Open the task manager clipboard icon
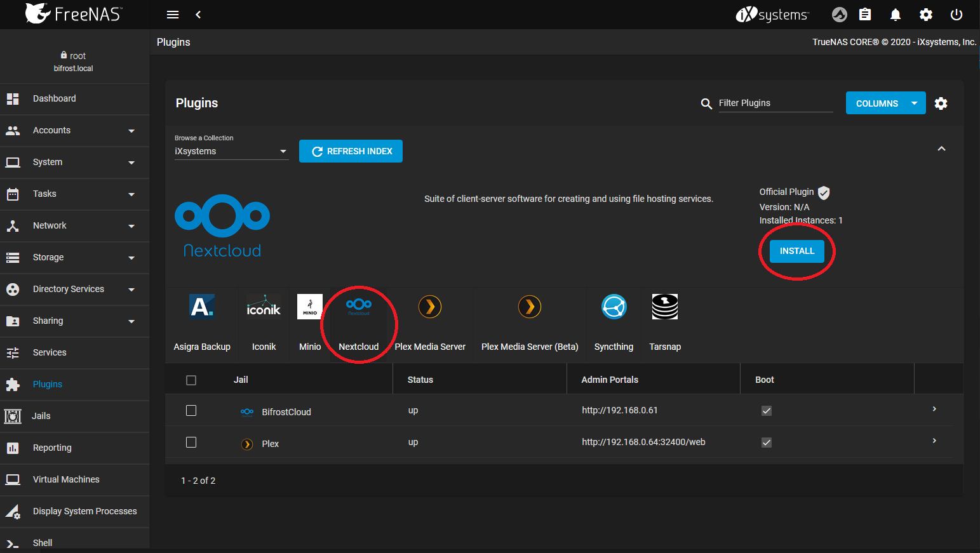The height and width of the screenshot is (553, 980). click(865, 15)
